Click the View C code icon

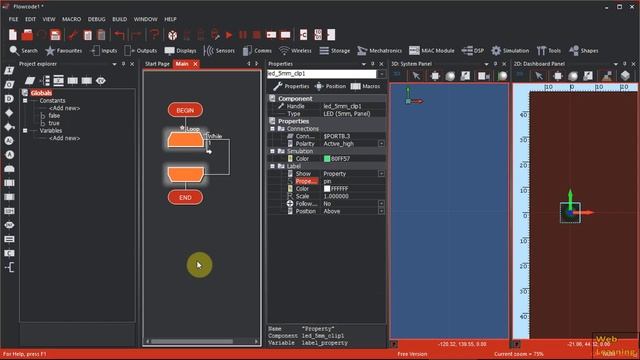coord(304,35)
